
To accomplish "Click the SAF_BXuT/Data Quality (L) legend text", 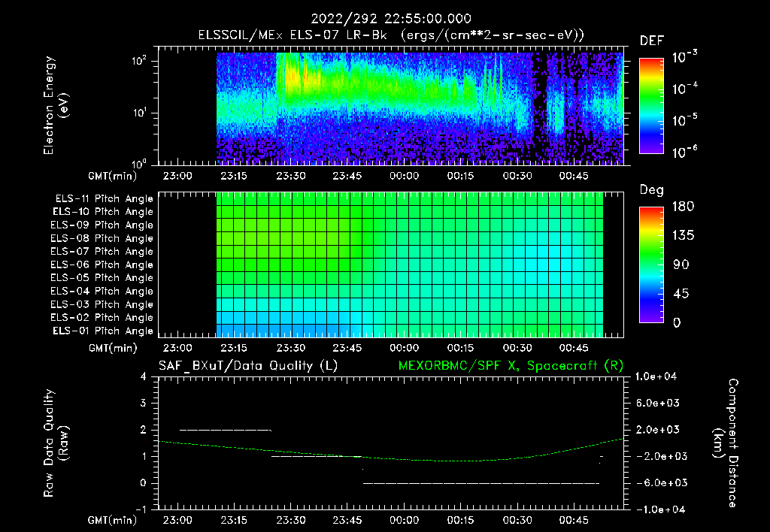I will point(248,366).
